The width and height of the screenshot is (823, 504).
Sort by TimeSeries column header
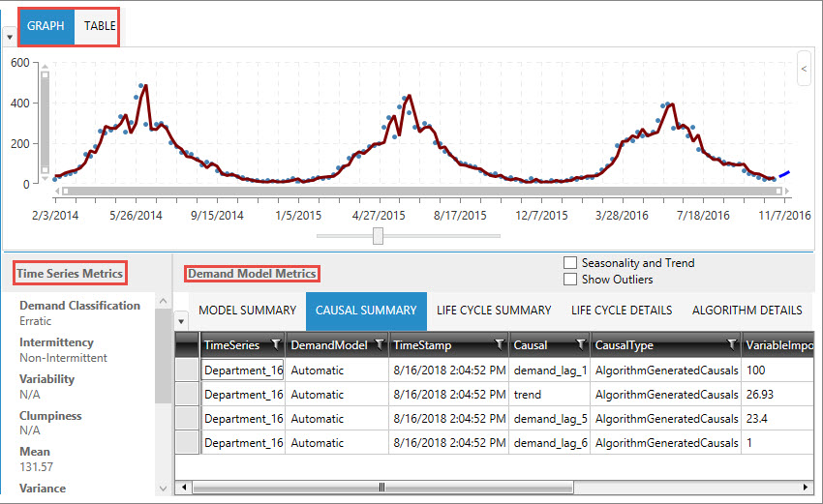[232, 345]
